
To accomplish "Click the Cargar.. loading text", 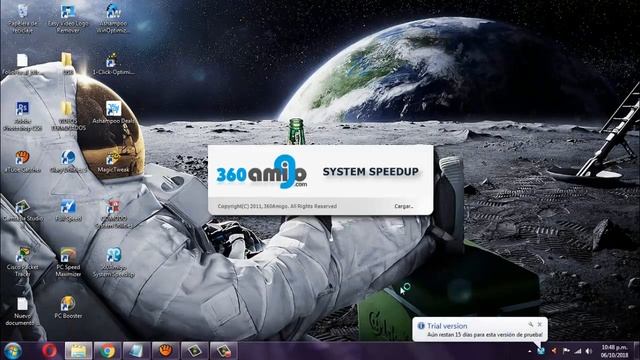I will pos(404,206).
